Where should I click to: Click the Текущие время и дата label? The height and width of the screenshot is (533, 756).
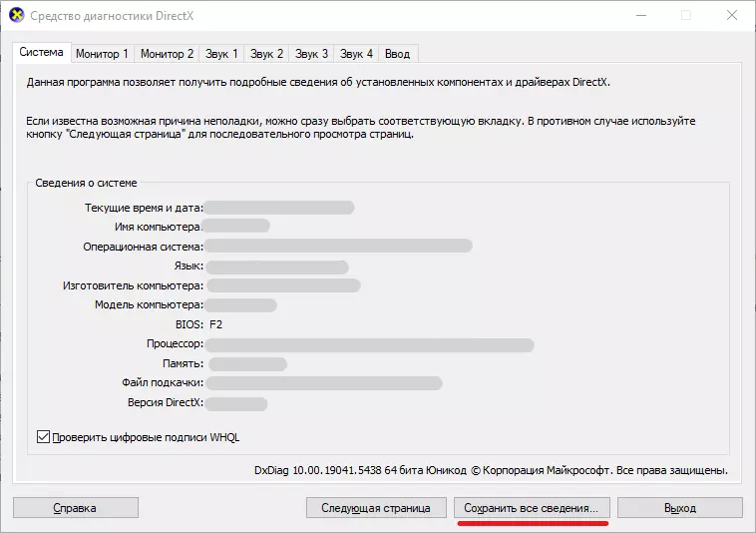click(x=144, y=208)
